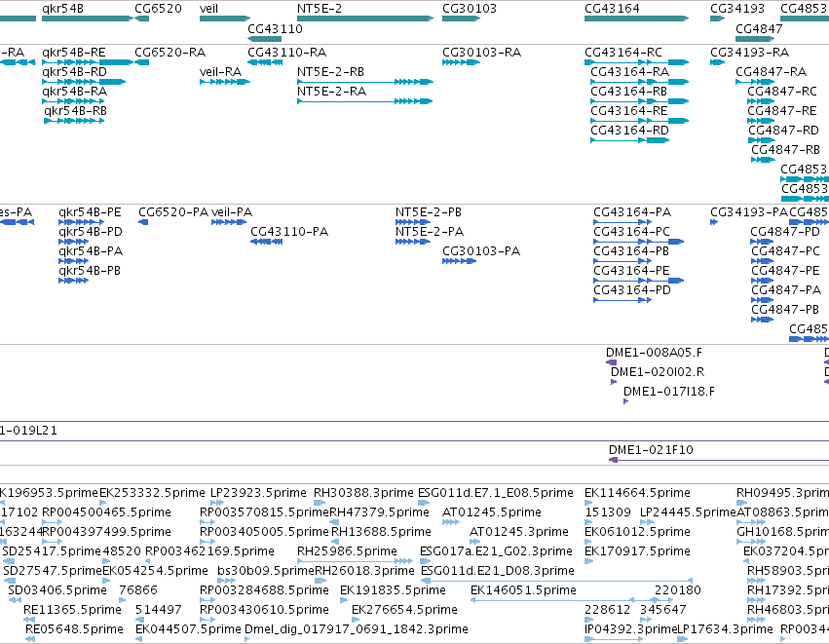The height and width of the screenshot is (644, 829).
Task: Click feature 514497
Action: (139, 621)
